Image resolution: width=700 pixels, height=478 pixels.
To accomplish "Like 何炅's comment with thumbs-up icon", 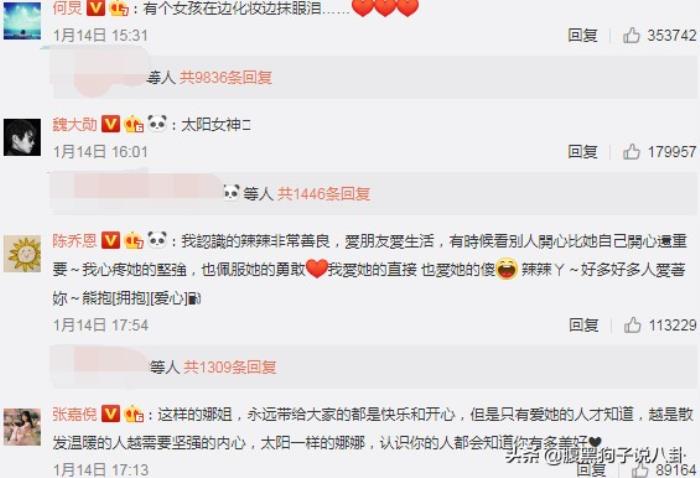I will tap(631, 35).
